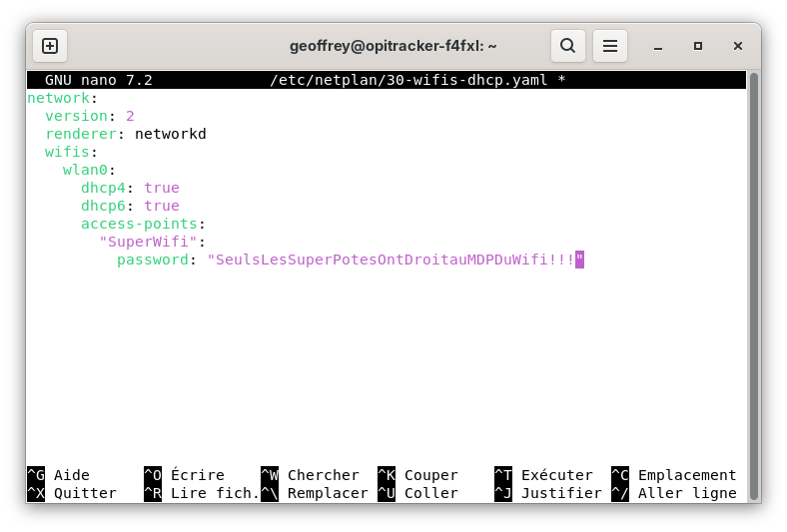Click the "SuperWifi" SSID text

[x=148, y=242]
